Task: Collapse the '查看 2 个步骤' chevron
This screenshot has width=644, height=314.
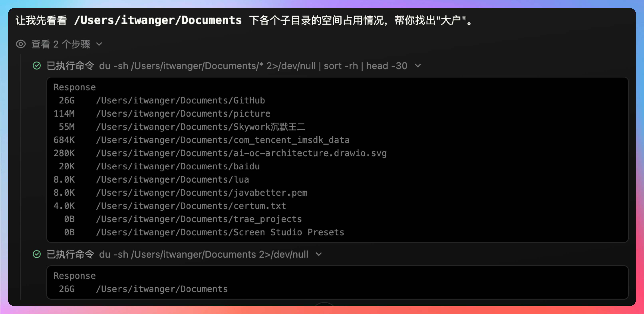Action: [x=99, y=44]
